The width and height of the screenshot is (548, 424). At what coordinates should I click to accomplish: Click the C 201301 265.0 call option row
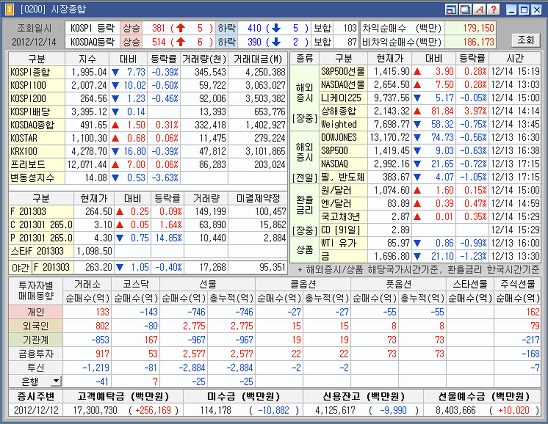41,225
